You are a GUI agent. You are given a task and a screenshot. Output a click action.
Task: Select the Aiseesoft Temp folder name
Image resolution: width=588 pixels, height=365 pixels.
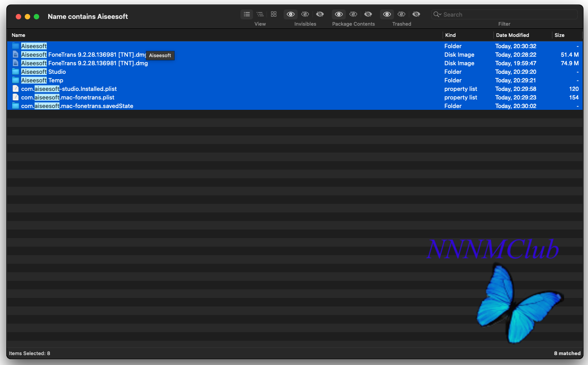point(42,80)
